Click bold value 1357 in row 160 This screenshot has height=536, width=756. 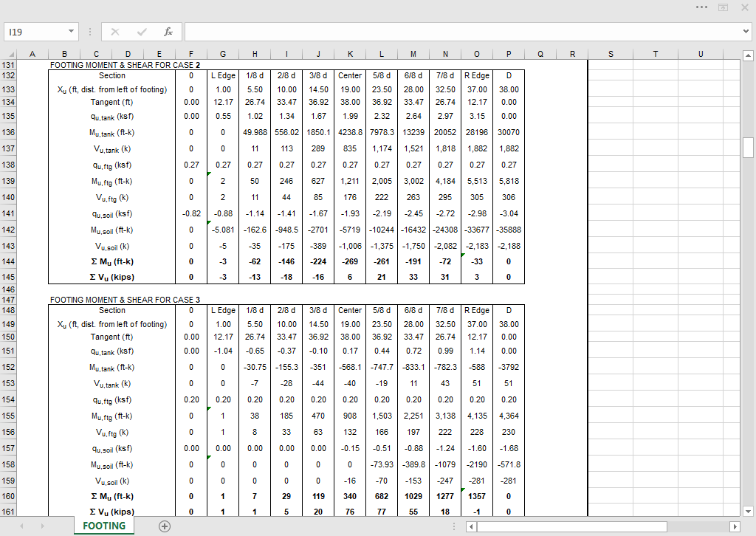click(477, 496)
